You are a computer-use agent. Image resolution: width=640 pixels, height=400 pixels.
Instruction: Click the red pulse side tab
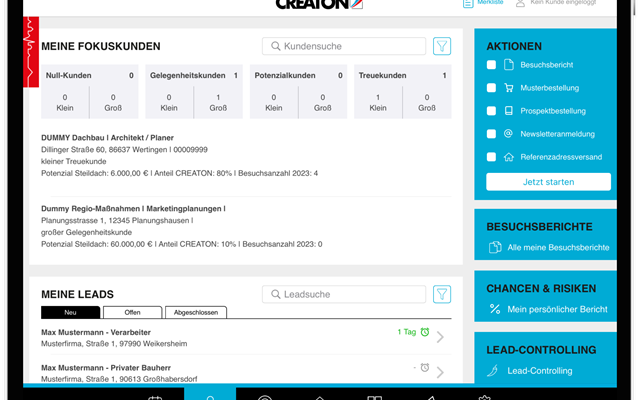pyautogui.click(x=31, y=52)
